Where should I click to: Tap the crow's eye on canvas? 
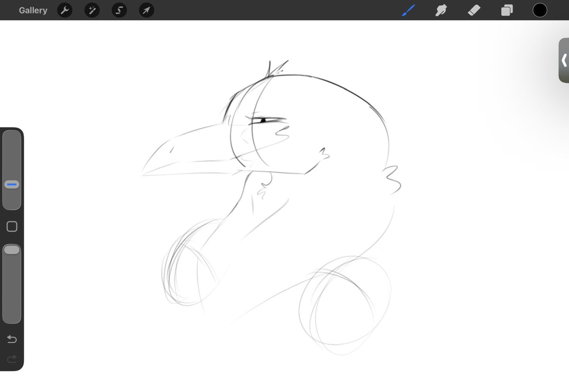point(263,121)
